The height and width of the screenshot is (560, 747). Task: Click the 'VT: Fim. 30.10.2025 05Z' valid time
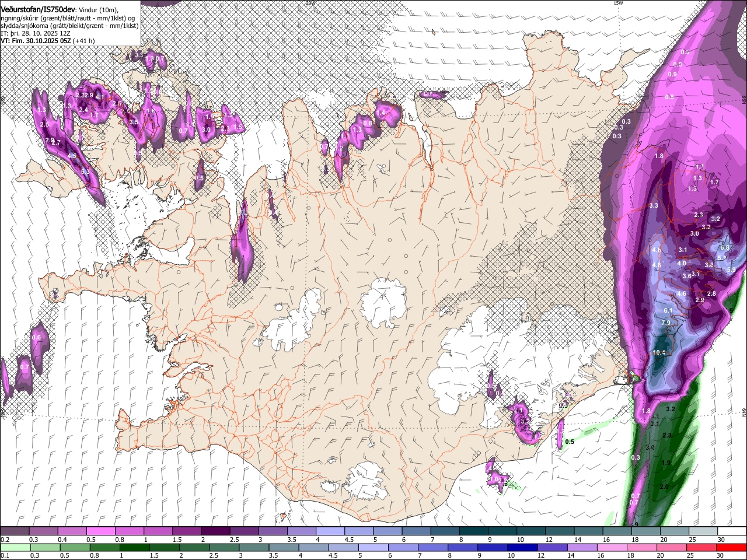pyautogui.click(x=35, y=41)
